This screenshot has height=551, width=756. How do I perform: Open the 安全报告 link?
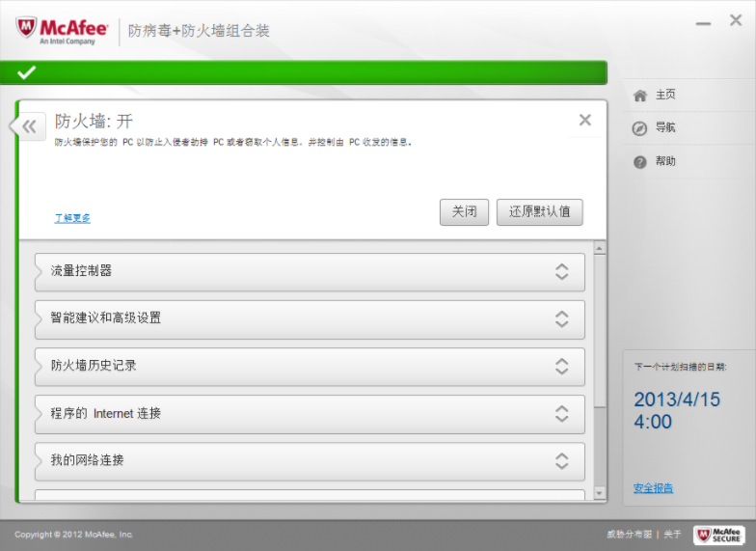tap(653, 488)
